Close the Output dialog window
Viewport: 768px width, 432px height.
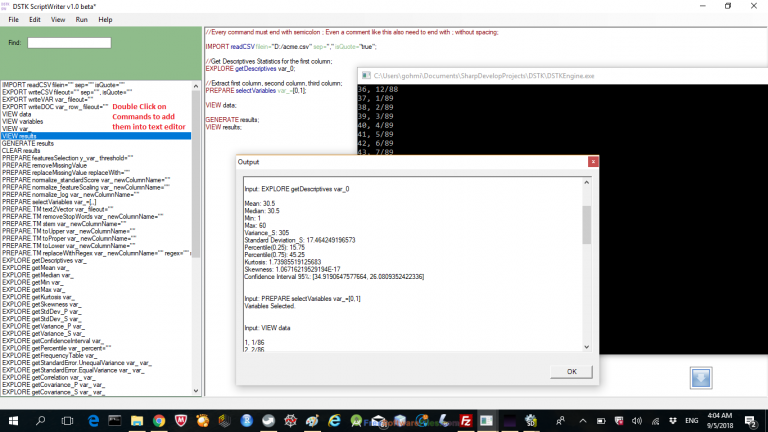[x=592, y=161]
